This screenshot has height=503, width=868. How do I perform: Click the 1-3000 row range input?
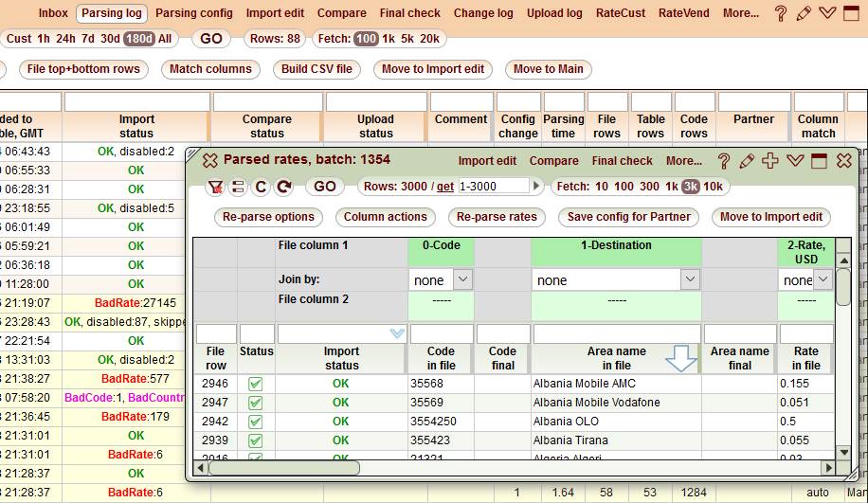[x=493, y=187]
